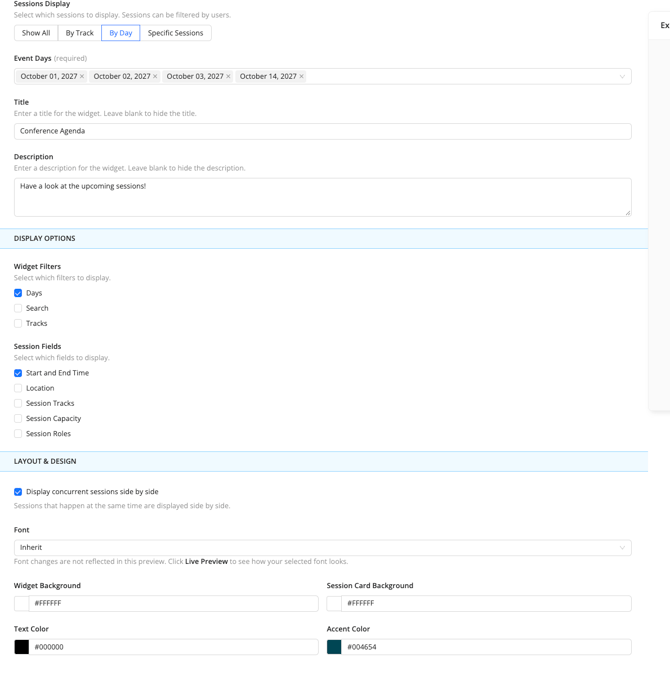Screen dimensions: 670x681
Task: Open the Live Preview link
Action: (206, 562)
